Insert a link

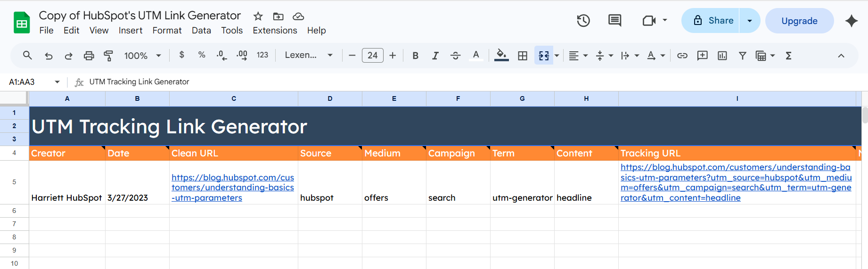[x=682, y=56]
